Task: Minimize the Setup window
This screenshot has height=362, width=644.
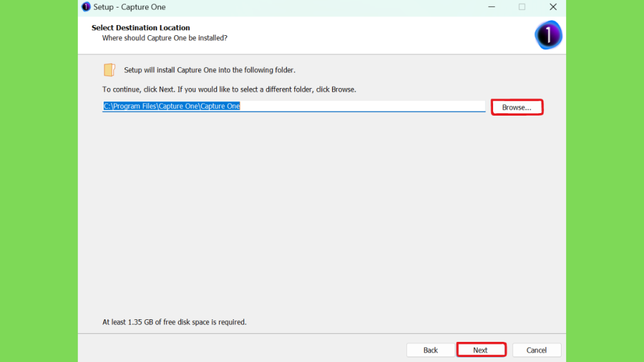Action: click(x=492, y=7)
